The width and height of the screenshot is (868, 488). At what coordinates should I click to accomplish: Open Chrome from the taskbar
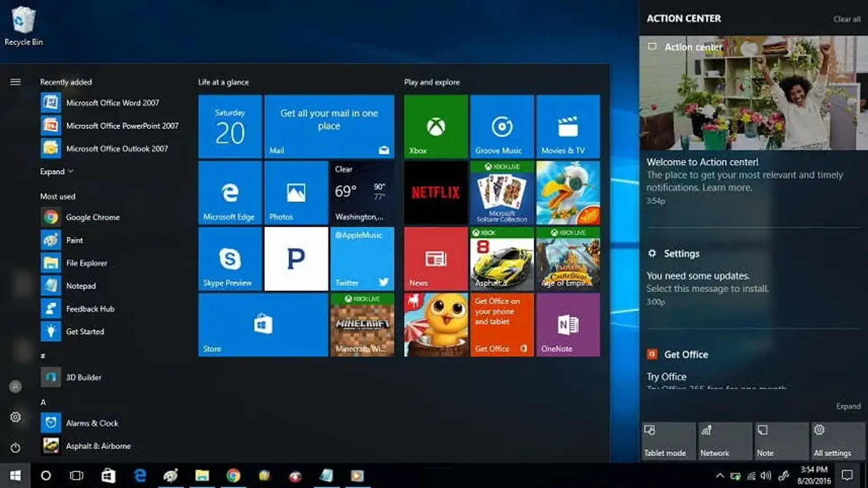233,475
